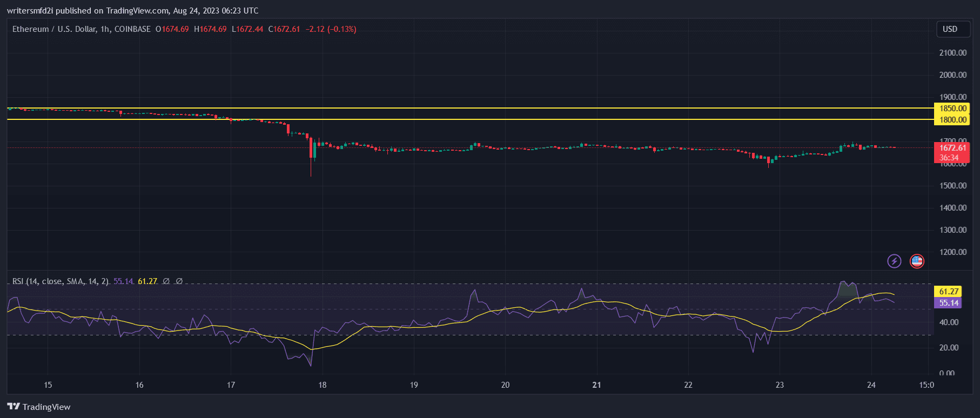
Task: Select the 1850.00 yellow price axis label
Action: click(x=952, y=109)
